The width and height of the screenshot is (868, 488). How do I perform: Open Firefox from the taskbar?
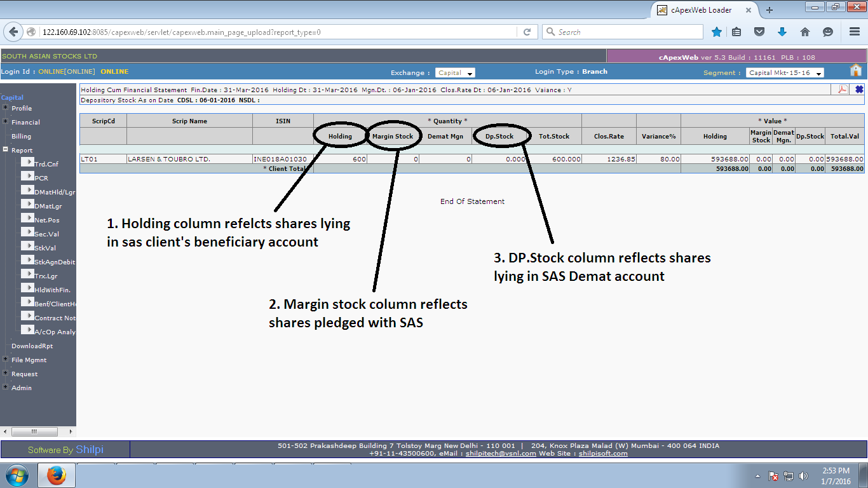(x=57, y=475)
